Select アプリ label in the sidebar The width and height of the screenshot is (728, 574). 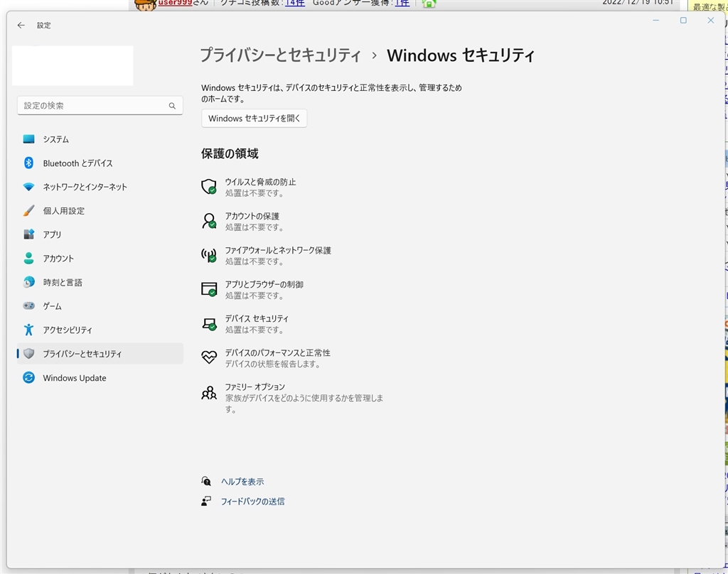(x=52, y=234)
